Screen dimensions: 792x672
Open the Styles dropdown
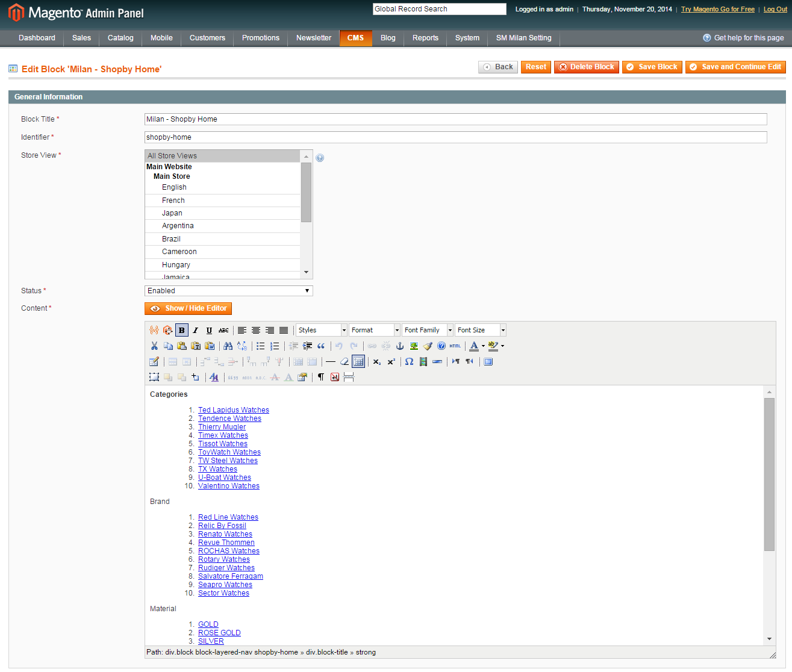tap(322, 330)
